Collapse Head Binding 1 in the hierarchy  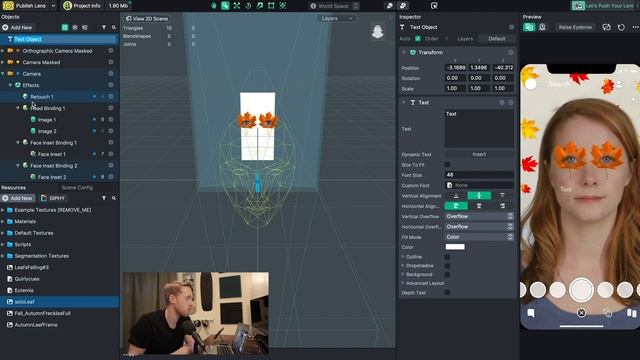pos(18,108)
